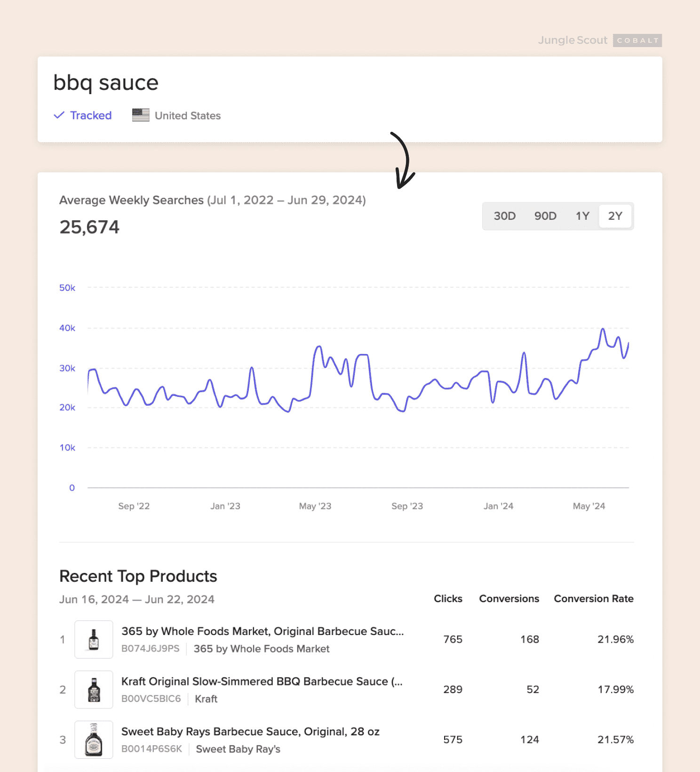The image size is (700, 772).
Task: Click the Kraft brand name
Action: coord(206,699)
